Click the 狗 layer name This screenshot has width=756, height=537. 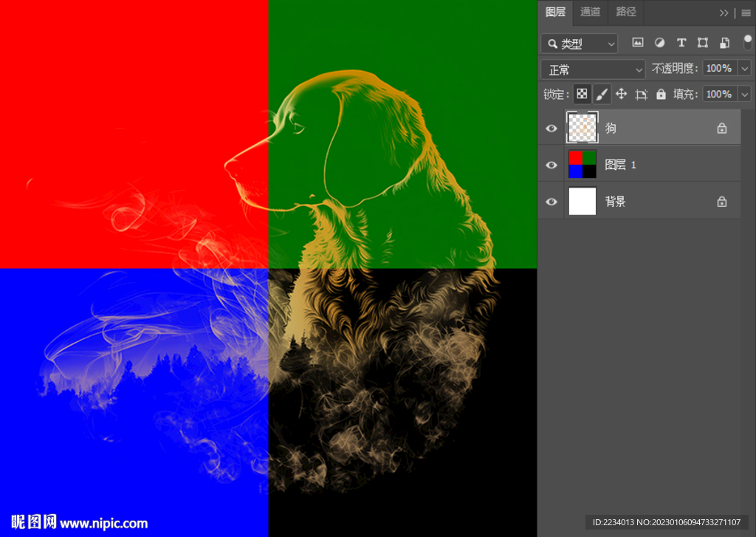(x=611, y=128)
